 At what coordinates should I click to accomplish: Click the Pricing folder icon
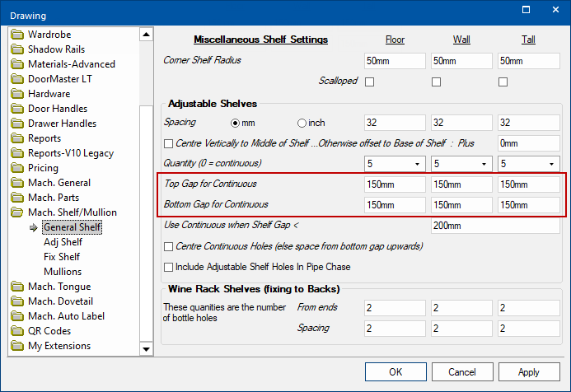[17, 168]
